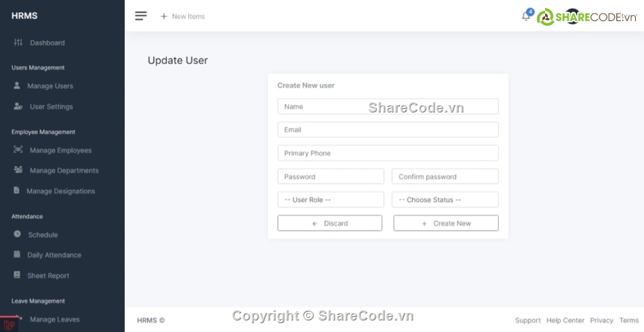The image size is (644, 332).
Task: Expand the User Role dropdown
Action: (330, 200)
